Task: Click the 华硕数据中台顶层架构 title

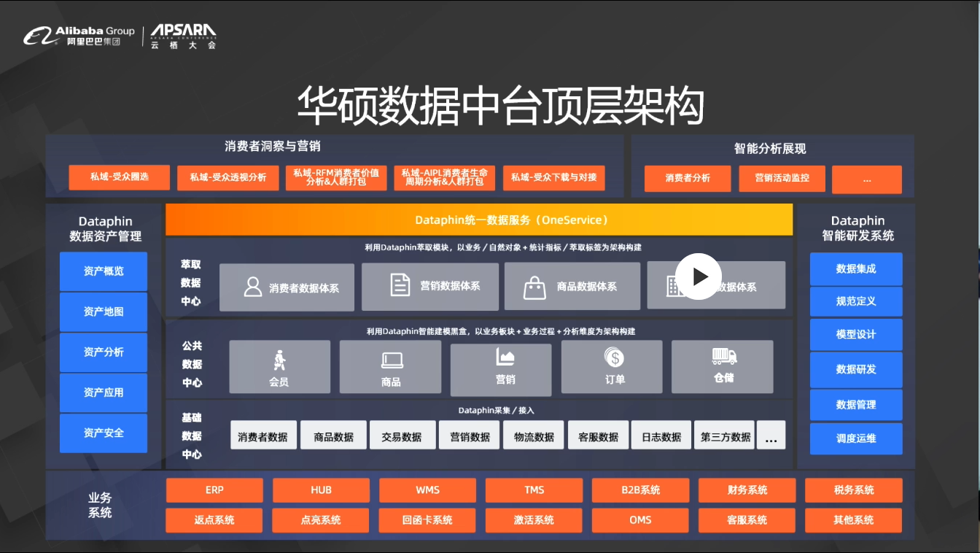Action: click(x=500, y=107)
